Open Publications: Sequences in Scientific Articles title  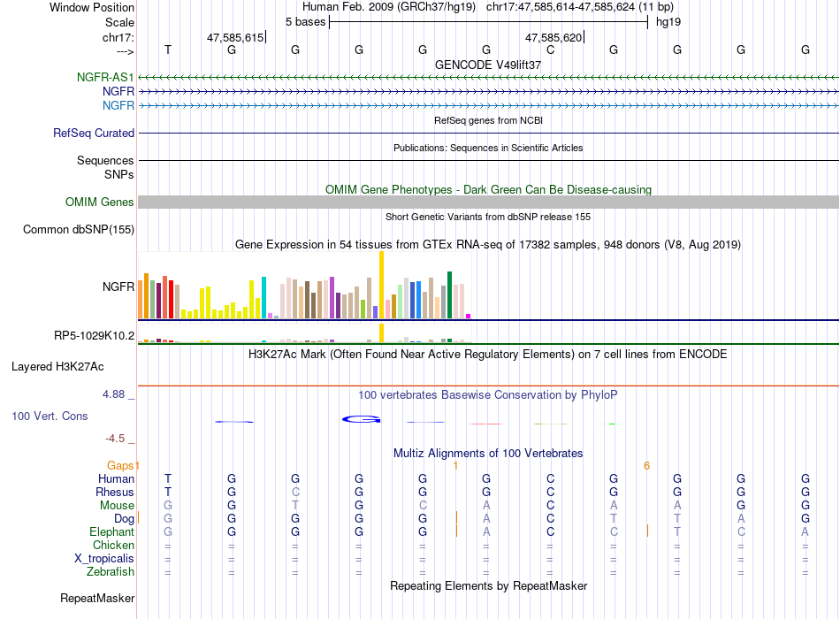pos(488,148)
